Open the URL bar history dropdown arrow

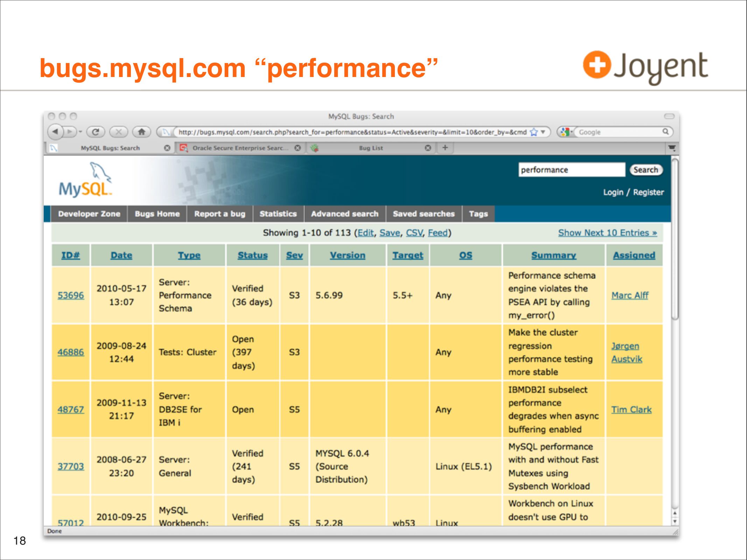(543, 132)
